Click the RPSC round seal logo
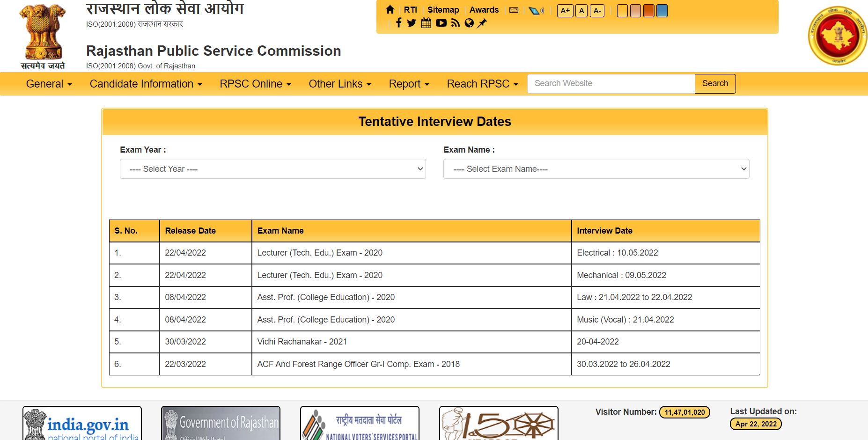 coord(838,36)
